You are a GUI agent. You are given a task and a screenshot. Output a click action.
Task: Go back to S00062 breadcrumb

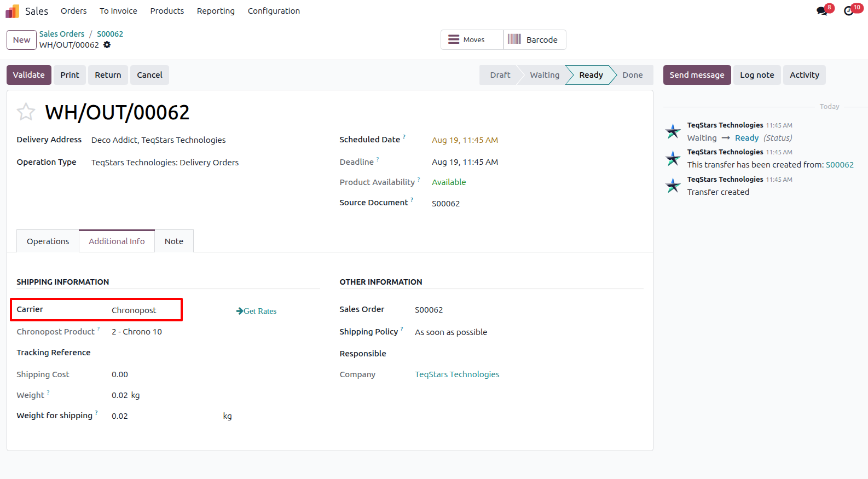[x=110, y=34]
